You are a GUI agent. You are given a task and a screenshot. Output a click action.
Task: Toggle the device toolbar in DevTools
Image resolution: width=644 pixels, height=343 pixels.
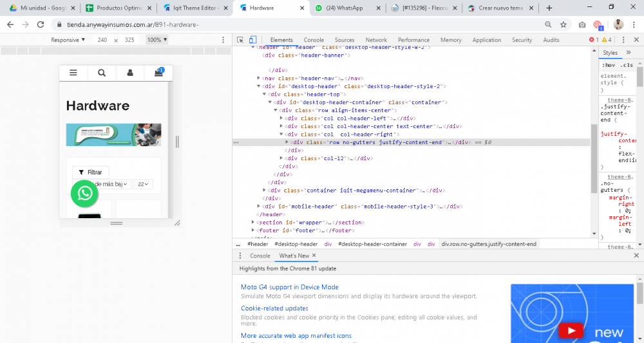pyautogui.click(x=252, y=40)
